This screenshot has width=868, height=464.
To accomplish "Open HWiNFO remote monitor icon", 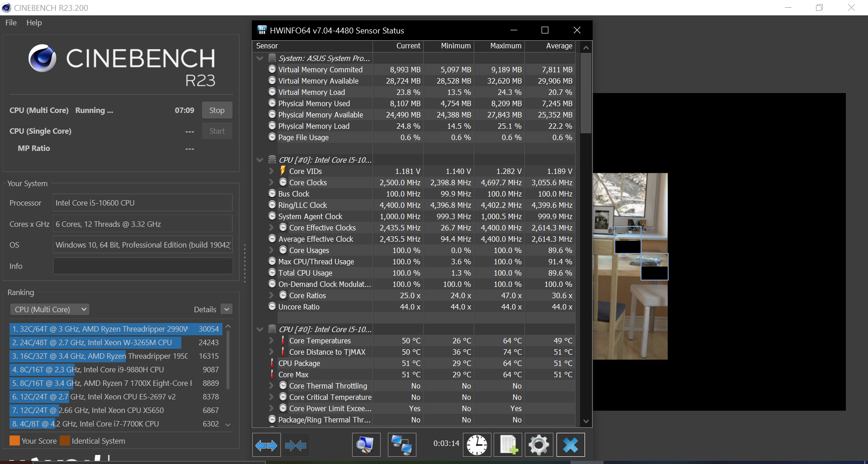I will 366,445.
